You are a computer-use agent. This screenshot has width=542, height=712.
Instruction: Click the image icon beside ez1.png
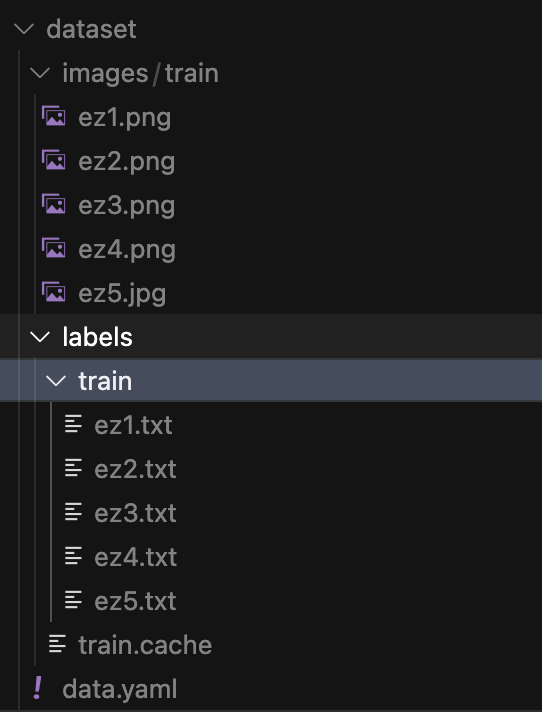click(x=54, y=116)
